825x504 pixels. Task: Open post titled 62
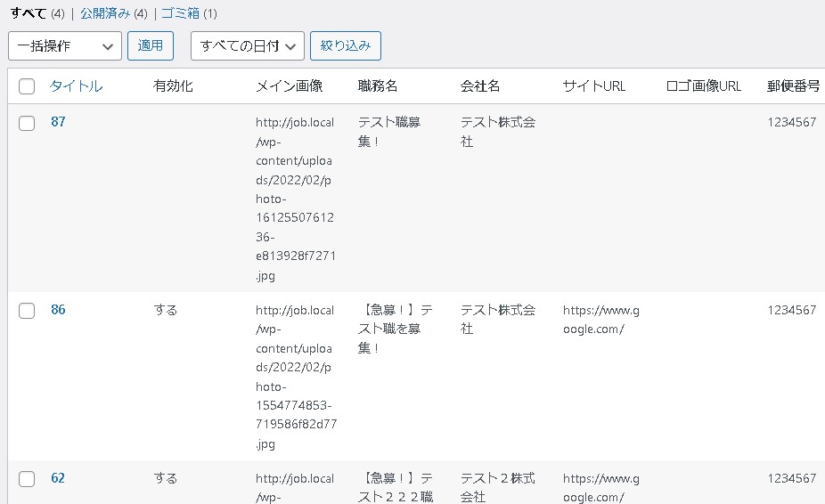click(58, 478)
